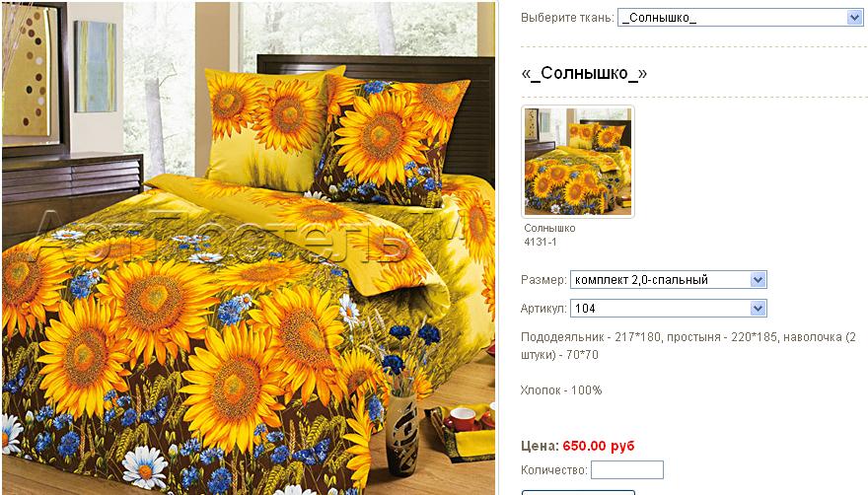This screenshot has width=868, height=495.
Task: Click the «_Солнышко_» product heading
Action: click(584, 74)
